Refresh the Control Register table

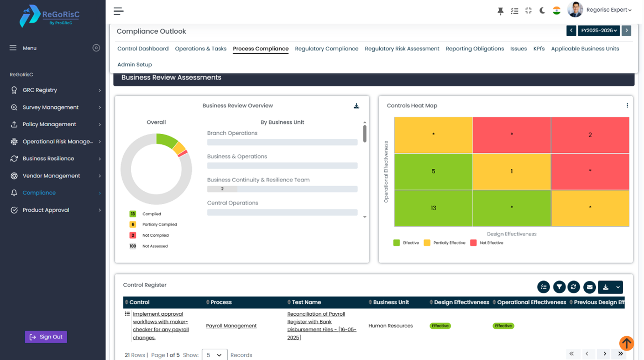tap(574, 287)
